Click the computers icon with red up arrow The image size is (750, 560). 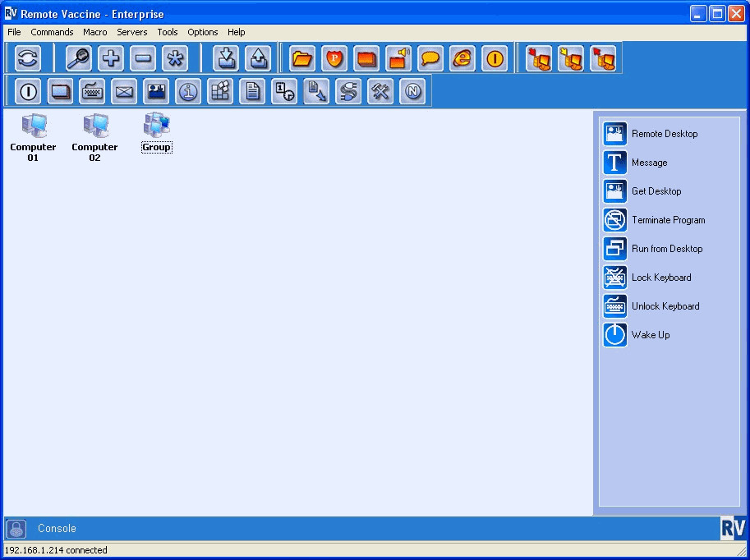point(603,58)
